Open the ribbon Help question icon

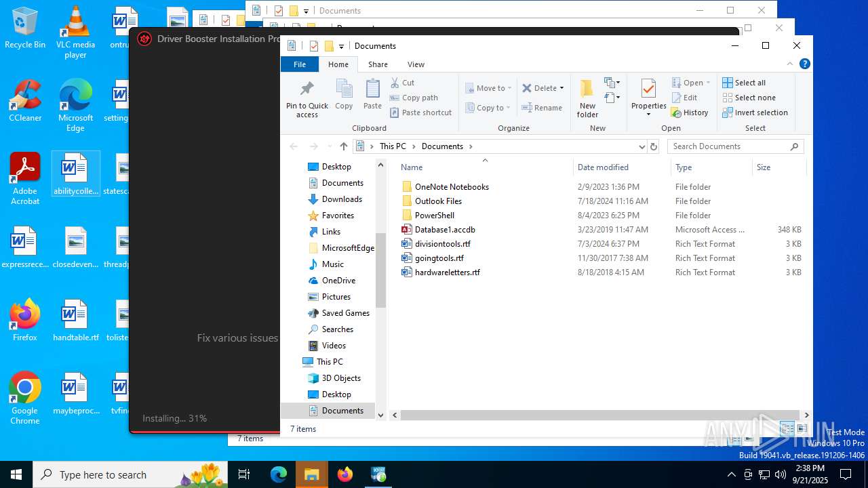pos(805,64)
